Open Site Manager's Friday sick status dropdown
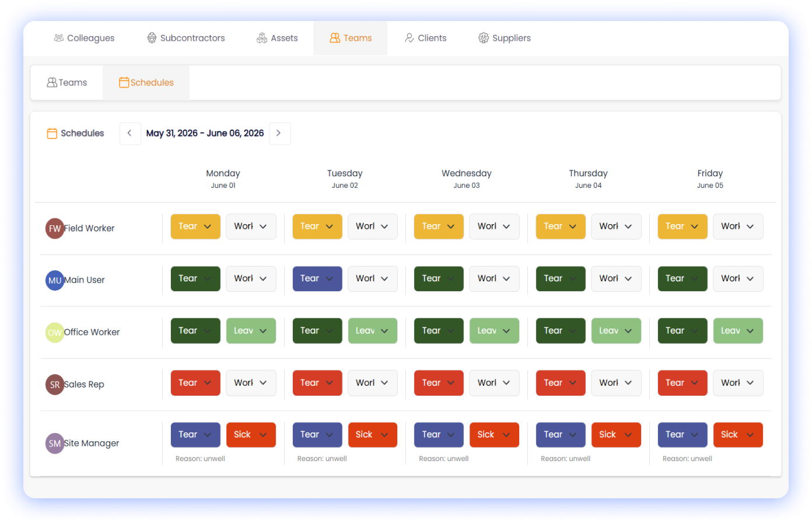This screenshot has width=812, height=524. point(738,435)
